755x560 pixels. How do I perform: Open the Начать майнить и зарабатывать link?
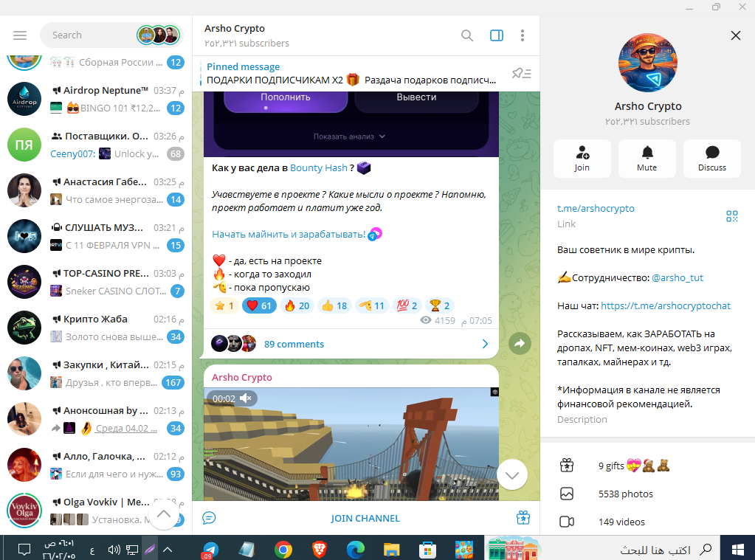[x=289, y=235]
